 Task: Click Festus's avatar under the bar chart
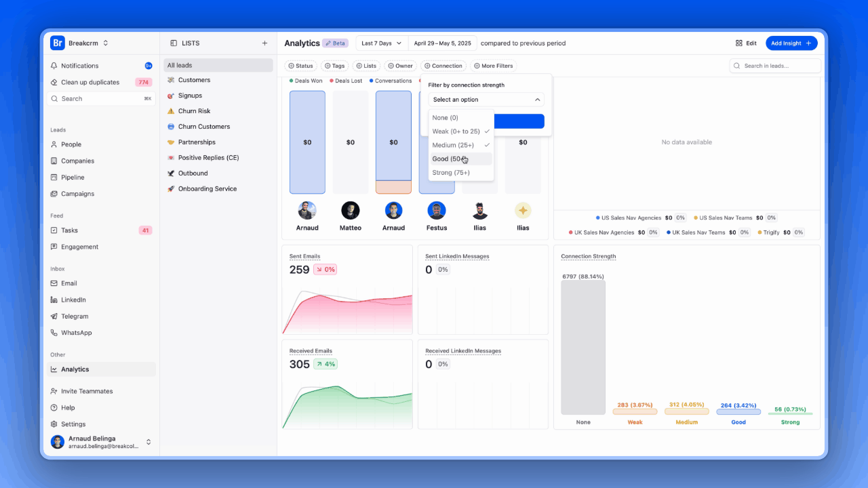tap(437, 210)
